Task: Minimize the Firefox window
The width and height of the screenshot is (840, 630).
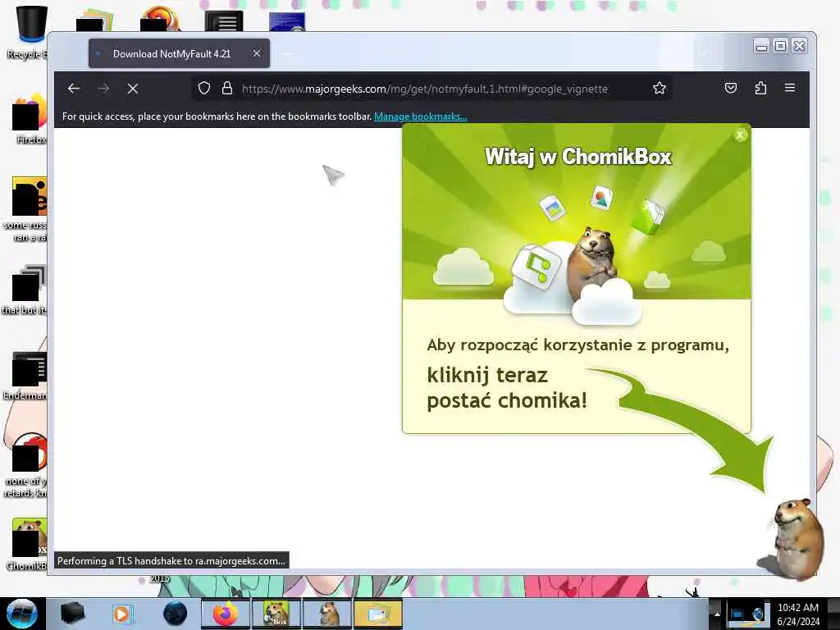Action: tap(761, 47)
